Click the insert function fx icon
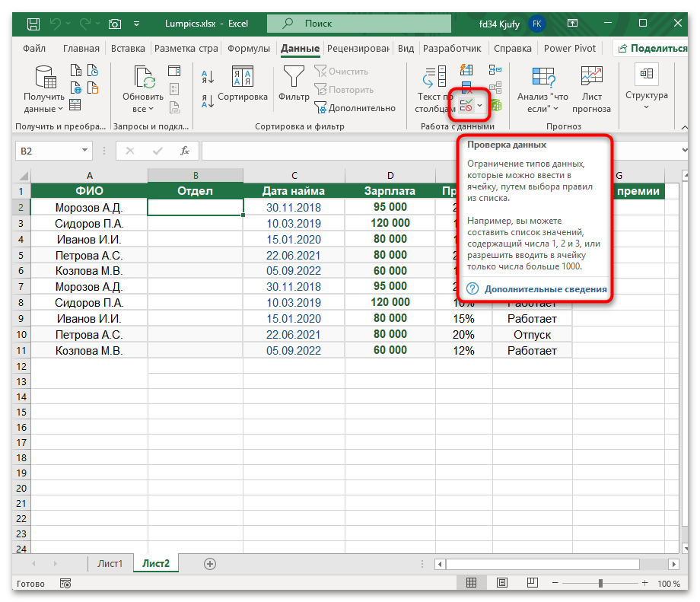700x602 pixels. pyautogui.click(x=184, y=151)
